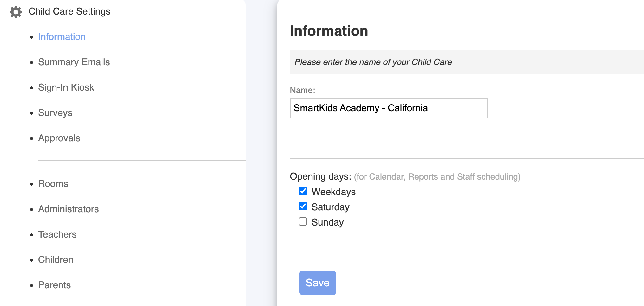Viewport: 644px width, 306px height.
Task: Navigate to the Surveys section
Action: point(55,113)
